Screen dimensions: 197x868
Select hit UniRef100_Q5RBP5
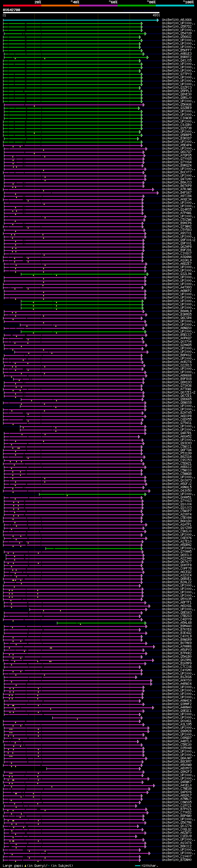coord(177,135)
